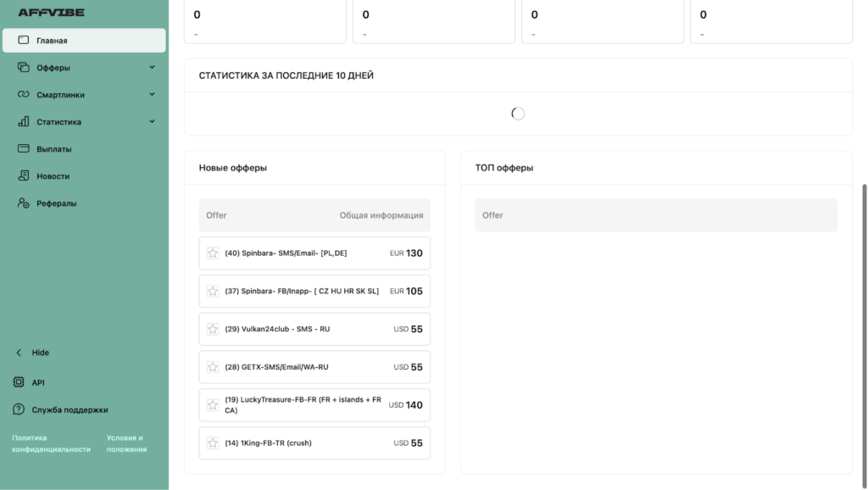Open Политика конфиденциальности link

click(51, 443)
